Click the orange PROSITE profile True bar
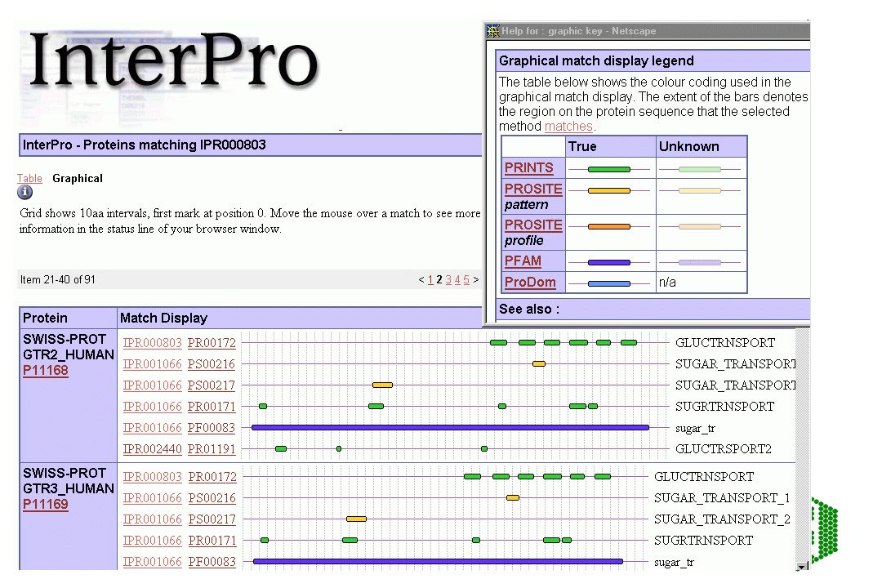Screen dimensions: 882x588 coord(609,227)
